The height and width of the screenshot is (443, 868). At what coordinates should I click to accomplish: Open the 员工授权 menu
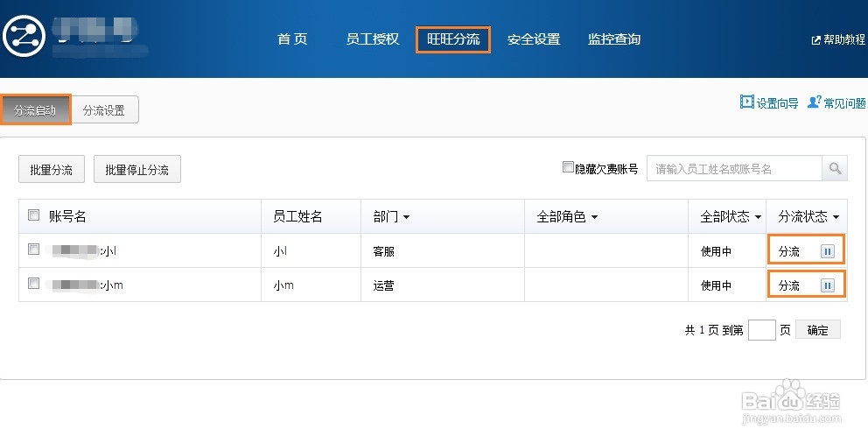373,39
